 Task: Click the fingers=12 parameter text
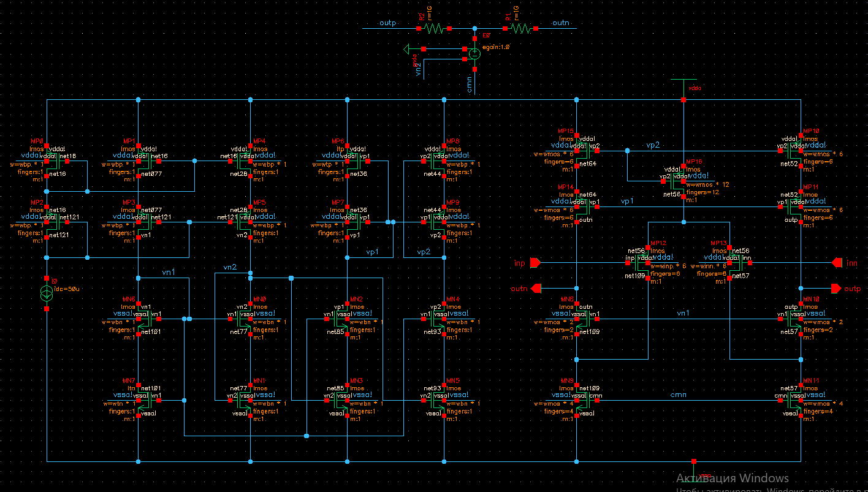coord(702,192)
